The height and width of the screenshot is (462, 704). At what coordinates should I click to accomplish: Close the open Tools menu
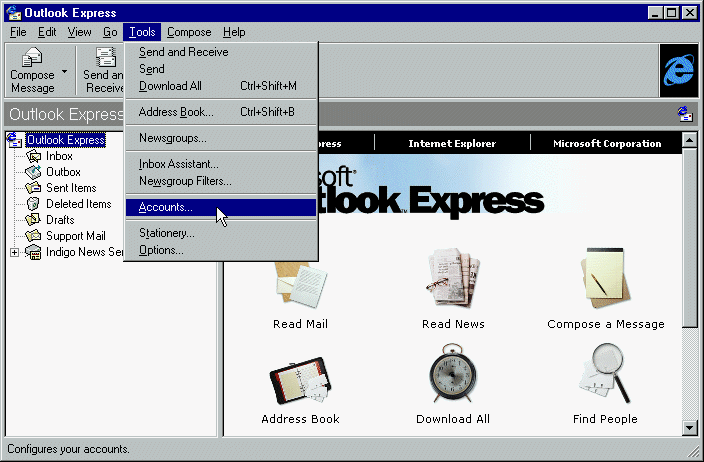click(x=142, y=32)
